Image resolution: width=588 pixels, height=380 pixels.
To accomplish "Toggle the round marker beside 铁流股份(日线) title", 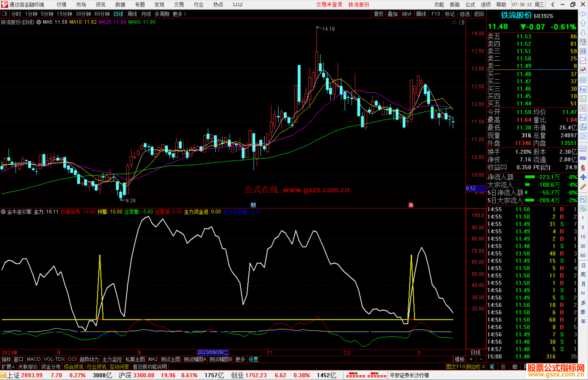I will click(x=39, y=22).
